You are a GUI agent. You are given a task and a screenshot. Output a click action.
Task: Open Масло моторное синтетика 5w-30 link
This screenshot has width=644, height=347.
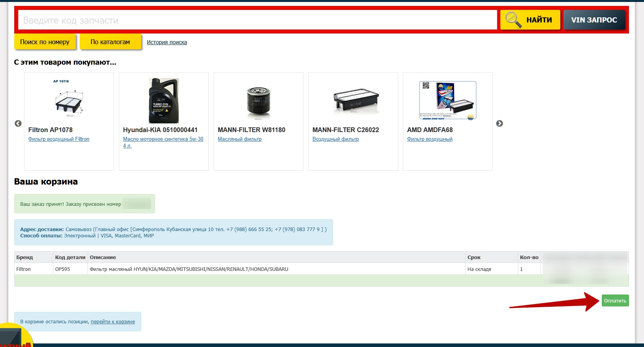[163, 142]
